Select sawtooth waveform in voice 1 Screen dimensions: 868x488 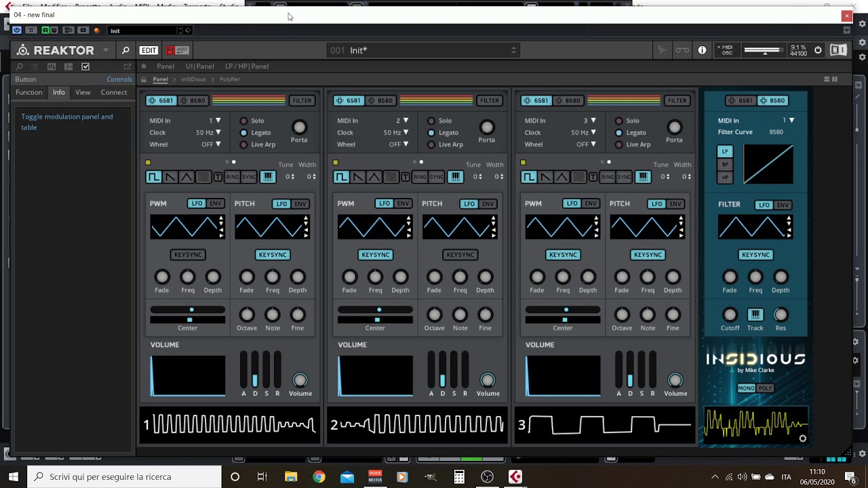170,177
